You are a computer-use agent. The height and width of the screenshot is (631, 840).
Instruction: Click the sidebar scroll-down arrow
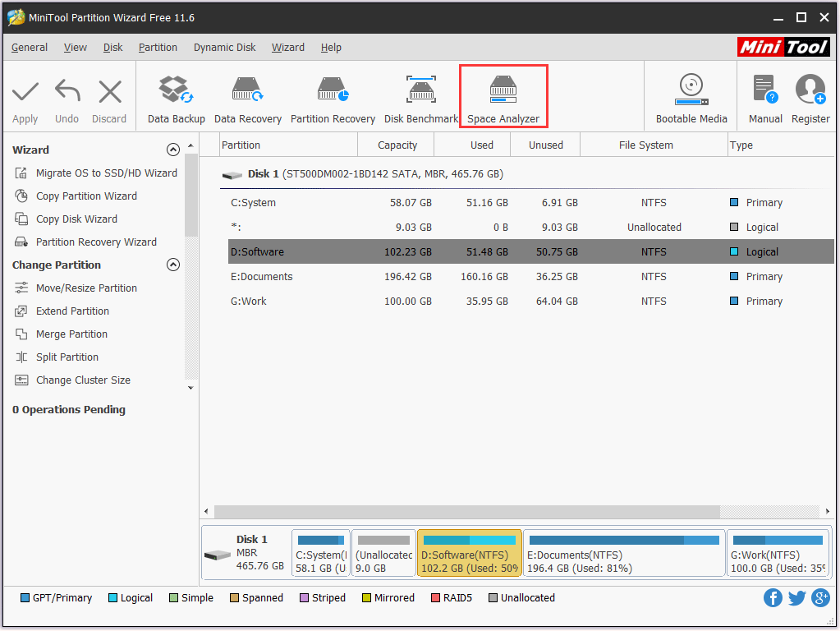[190, 388]
